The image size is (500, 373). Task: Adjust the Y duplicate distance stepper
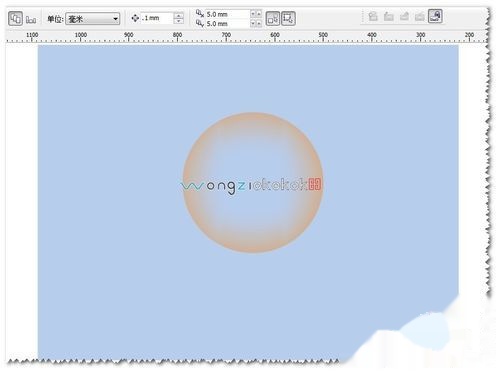coord(256,23)
